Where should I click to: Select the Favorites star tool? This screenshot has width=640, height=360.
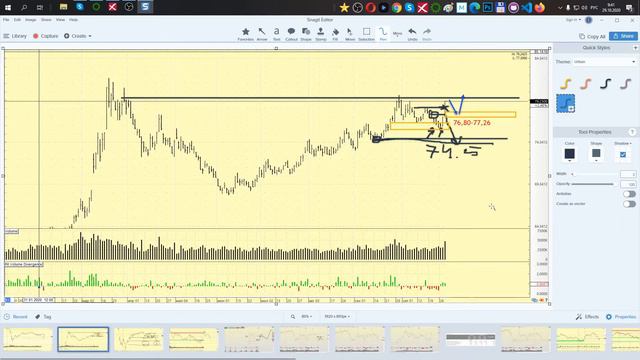245,34
